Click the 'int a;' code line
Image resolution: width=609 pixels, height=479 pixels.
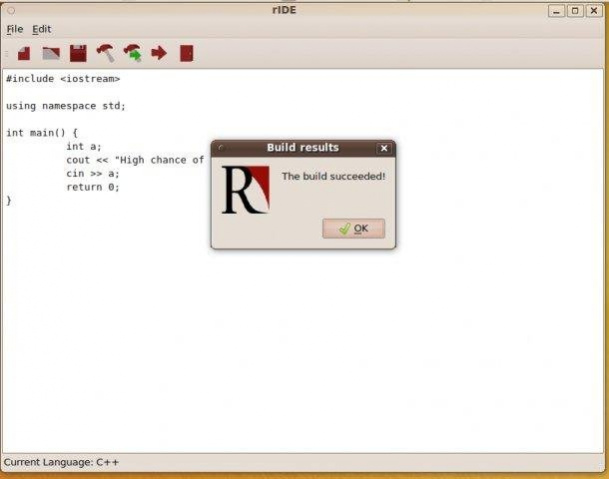point(84,146)
